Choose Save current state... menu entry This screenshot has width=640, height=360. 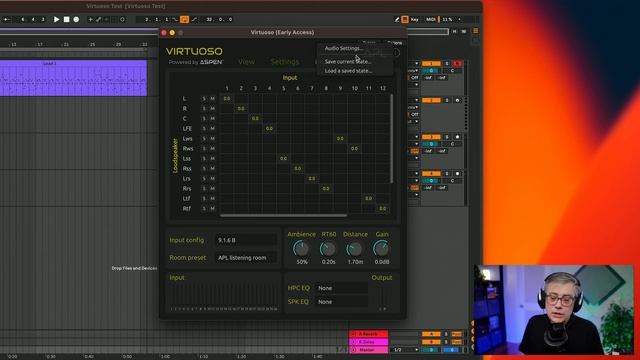click(x=348, y=62)
